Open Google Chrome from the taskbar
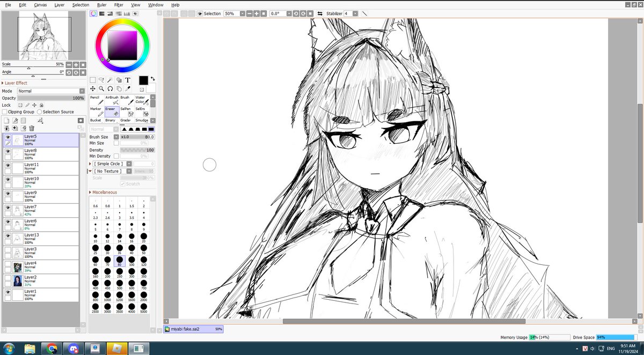The width and height of the screenshot is (644, 355). [52, 349]
